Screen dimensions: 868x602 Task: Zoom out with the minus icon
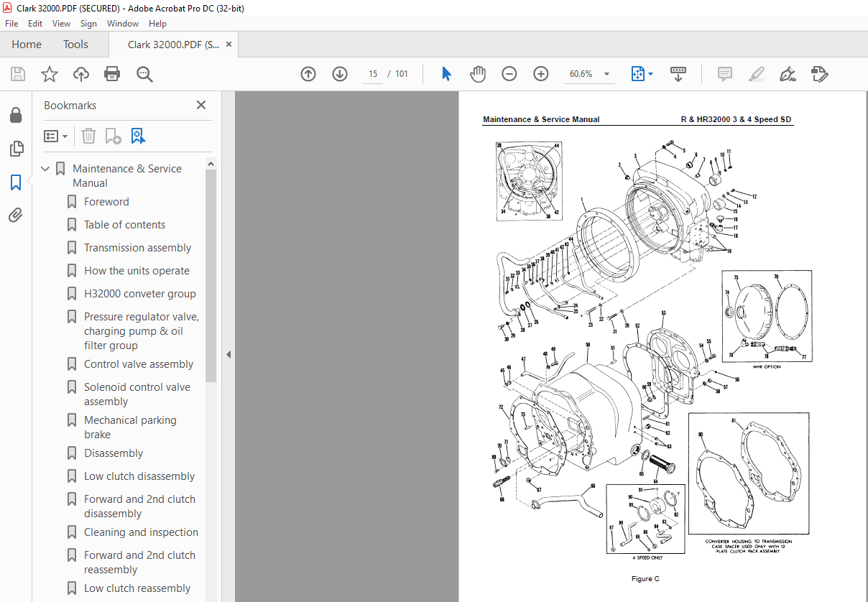tap(509, 74)
